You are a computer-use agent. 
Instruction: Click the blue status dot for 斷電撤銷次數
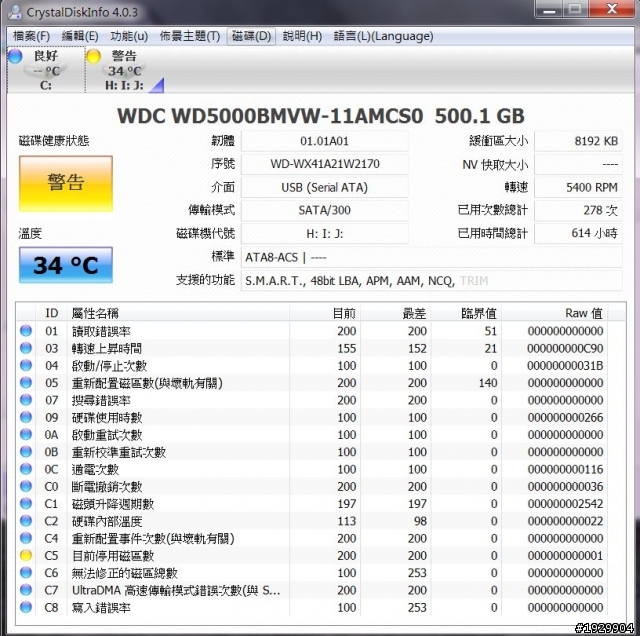click(26, 486)
